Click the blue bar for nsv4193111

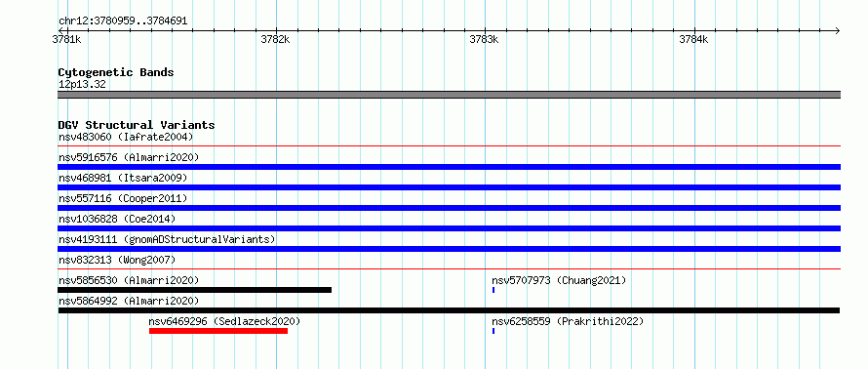pyautogui.click(x=449, y=249)
